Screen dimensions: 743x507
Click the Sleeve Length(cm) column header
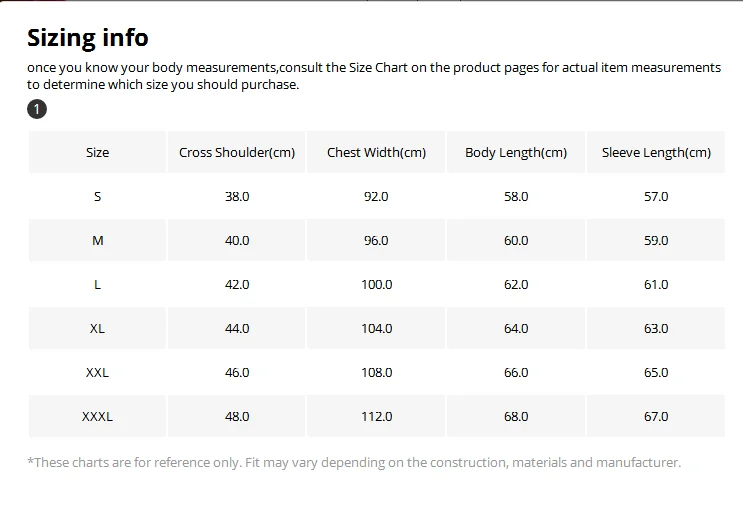click(x=656, y=153)
